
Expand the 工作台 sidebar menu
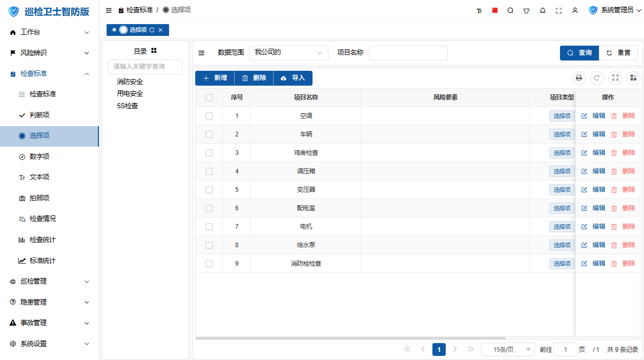[x=49, y=32]
